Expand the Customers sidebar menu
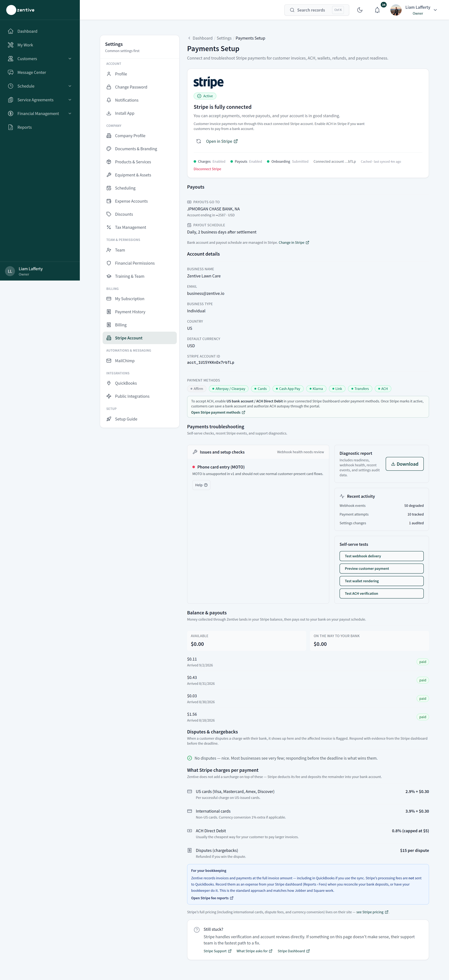This screenshot has width=449, height=980. (x=40, y=59)
